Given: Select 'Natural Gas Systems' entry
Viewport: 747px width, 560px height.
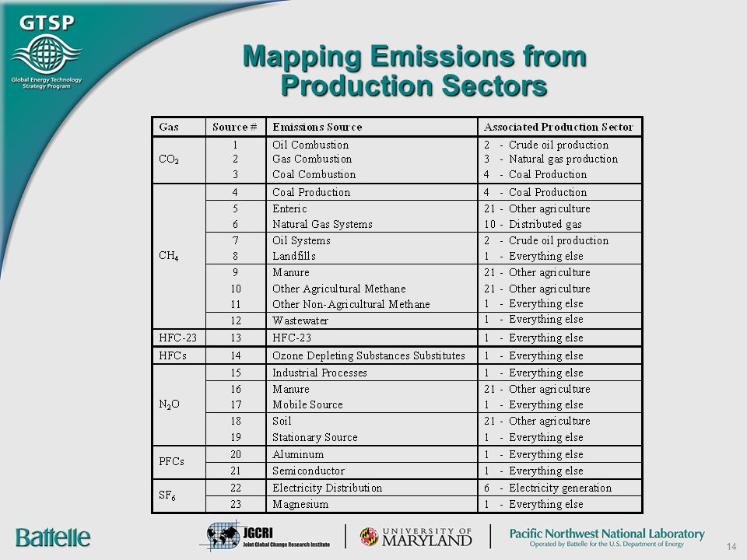Looking at the screenshot, I should pos(322,224).
